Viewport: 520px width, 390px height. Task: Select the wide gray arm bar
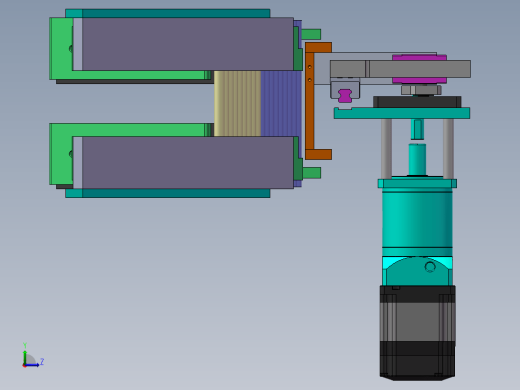click(400, 69)
